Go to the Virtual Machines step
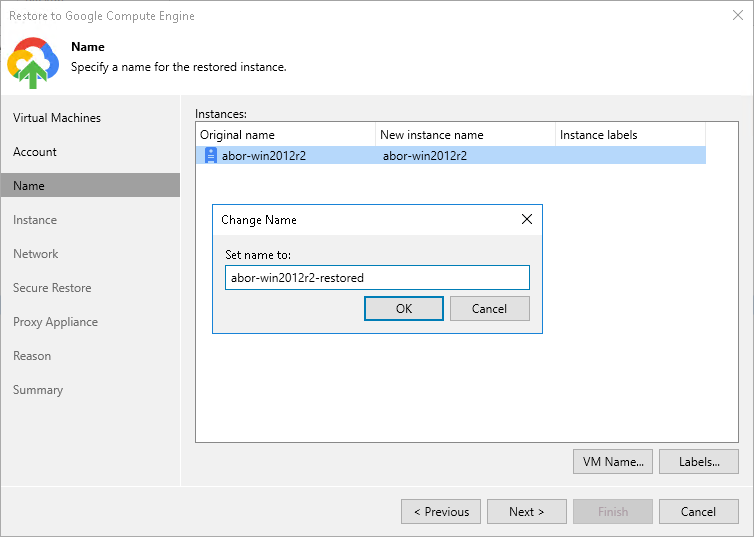 coord(57,118)
